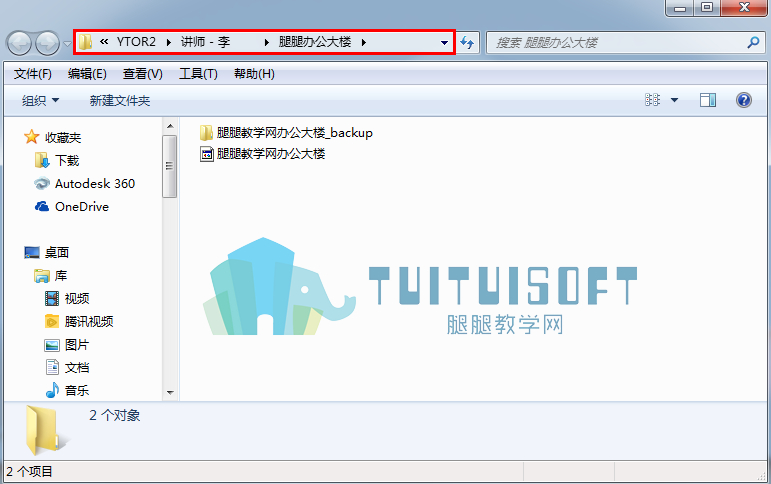This screenshot has width=771, height=484.
Task: Click the folder icon in address bar
Action: [86, 42]
